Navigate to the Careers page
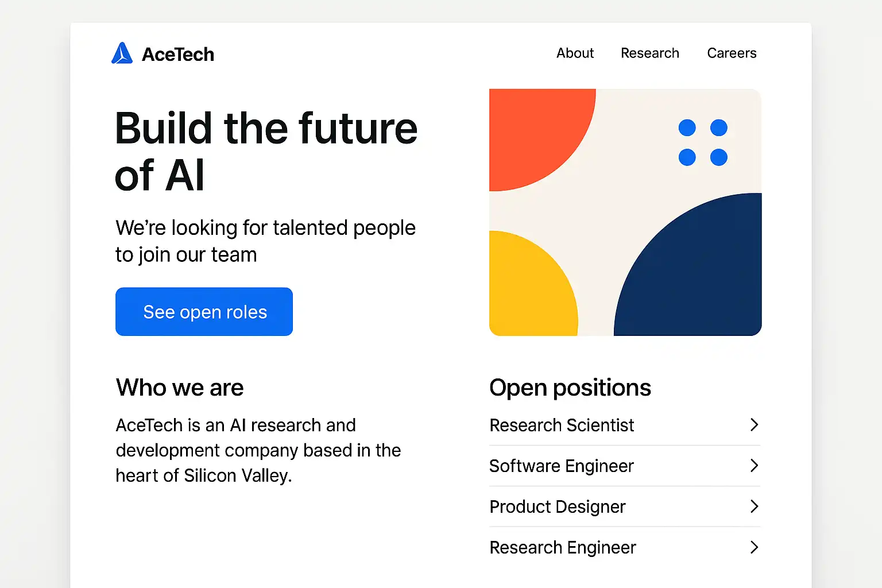 tap(732, 53)
